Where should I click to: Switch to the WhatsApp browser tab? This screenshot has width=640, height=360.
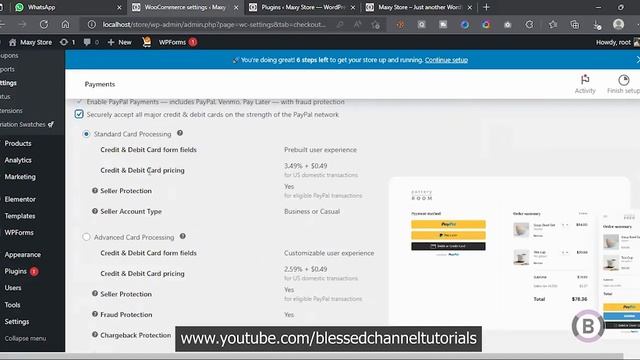point(67,7)
